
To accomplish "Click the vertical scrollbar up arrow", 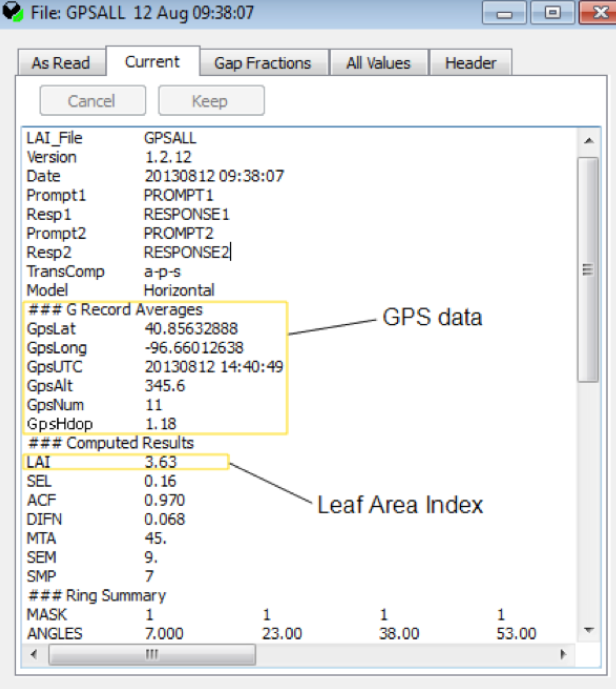I will pos(589,141).
